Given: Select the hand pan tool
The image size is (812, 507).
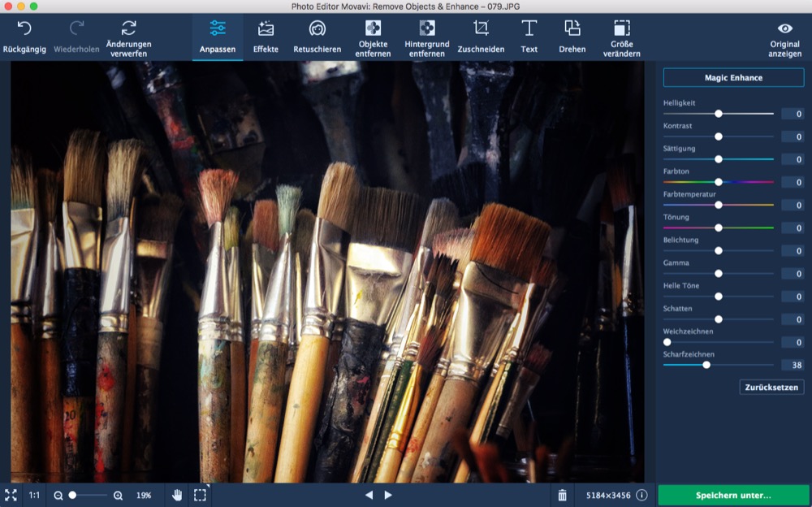Looking at the screenshot, I should pyautogui.click(x=177, y=495).
